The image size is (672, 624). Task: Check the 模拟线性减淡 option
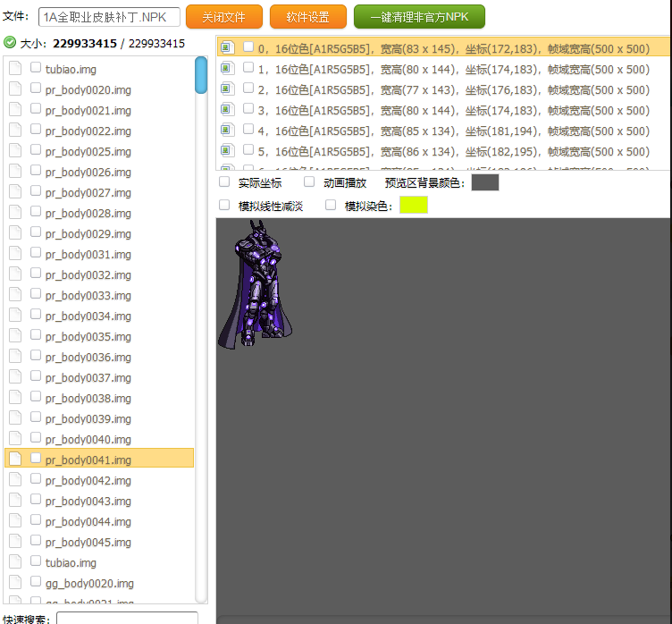(224, 206)
